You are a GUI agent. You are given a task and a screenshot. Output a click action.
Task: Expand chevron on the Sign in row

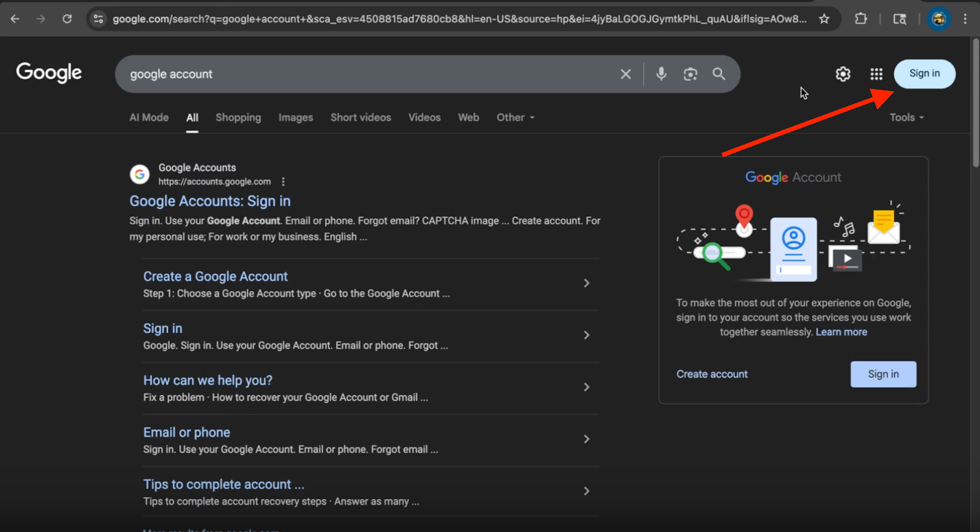(x=587, y=335)
